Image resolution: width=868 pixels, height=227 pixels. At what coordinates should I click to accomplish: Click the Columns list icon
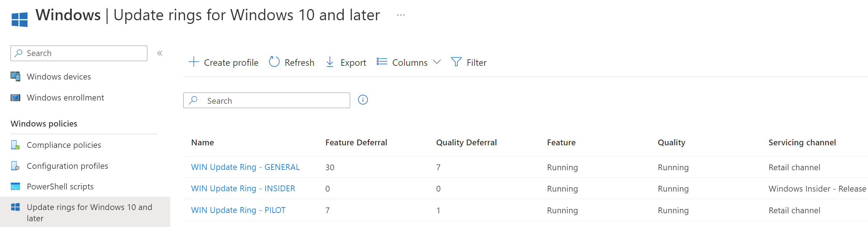(382, 62)
